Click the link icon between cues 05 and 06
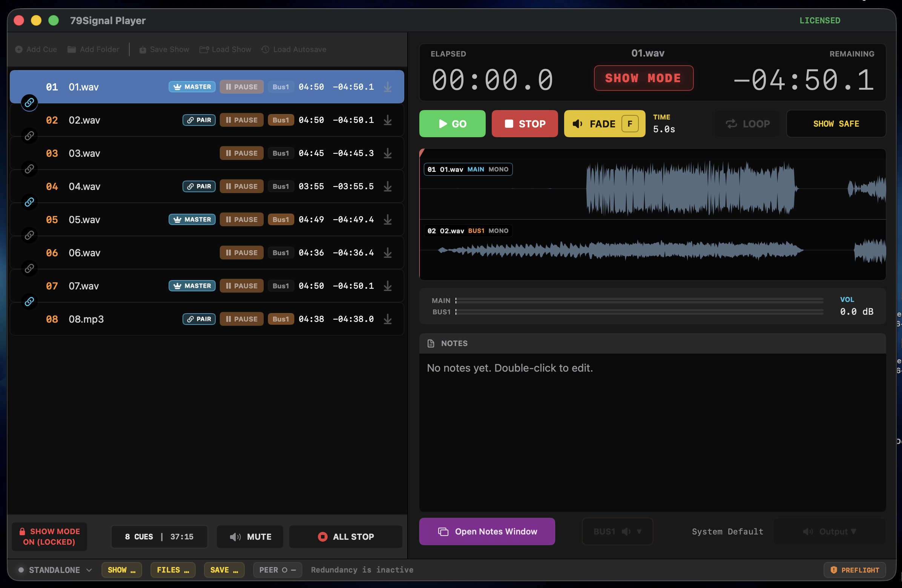Image resolution: width=902 pixels, height=588 pixels. 29,235
